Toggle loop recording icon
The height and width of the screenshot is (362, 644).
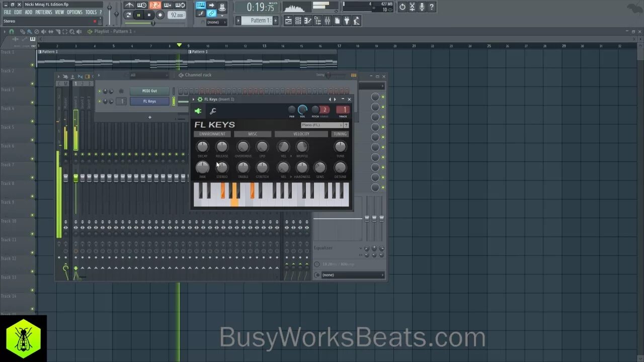point(180,5)
